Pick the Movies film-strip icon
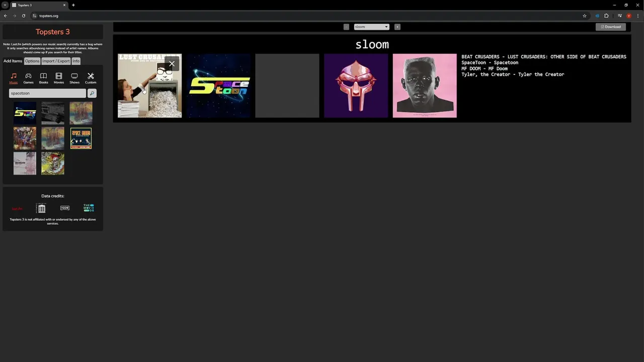644x362 pixels. click(x=59, y=78)
